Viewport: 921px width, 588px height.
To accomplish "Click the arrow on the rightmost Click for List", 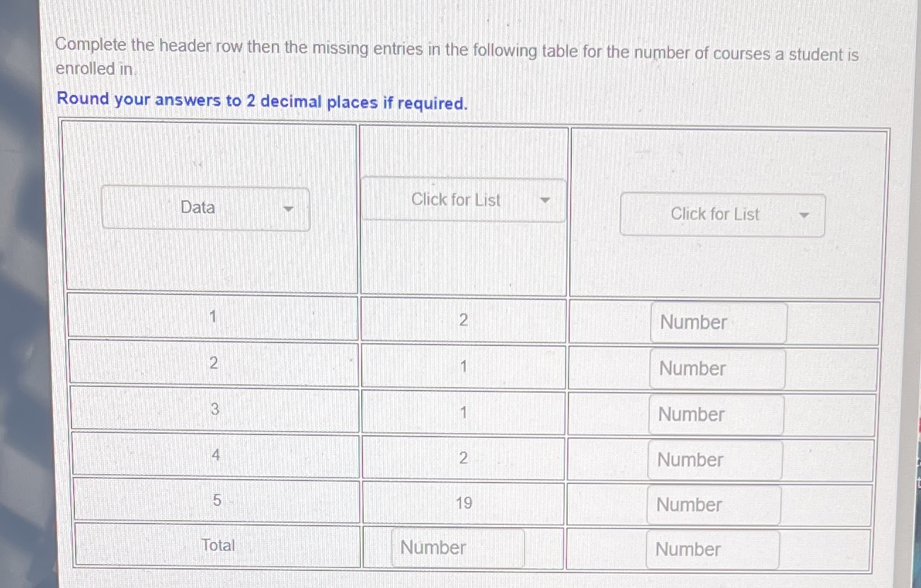I will click(x=804, y=214).
